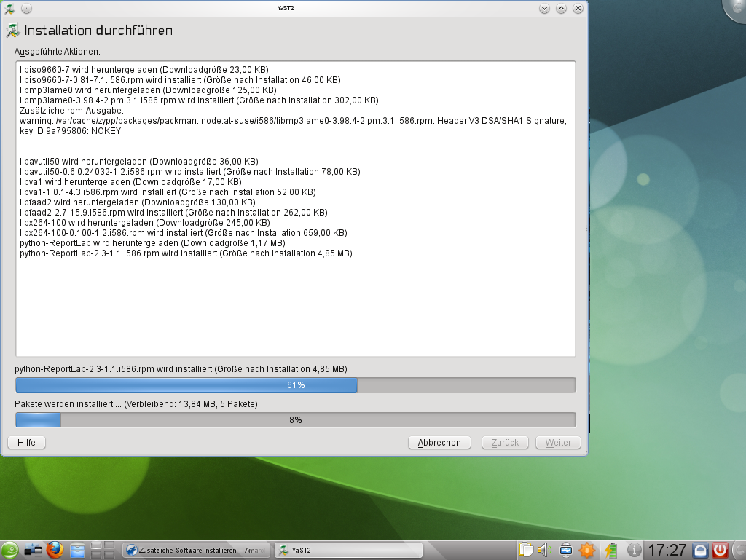This screenshot has width=746, height=560.
Task: Open the Kickoff application launcher
Action: point(9,550)
